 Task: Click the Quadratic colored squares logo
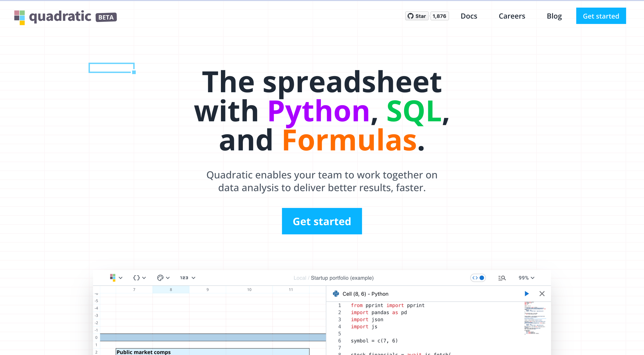tap(19, 17)
